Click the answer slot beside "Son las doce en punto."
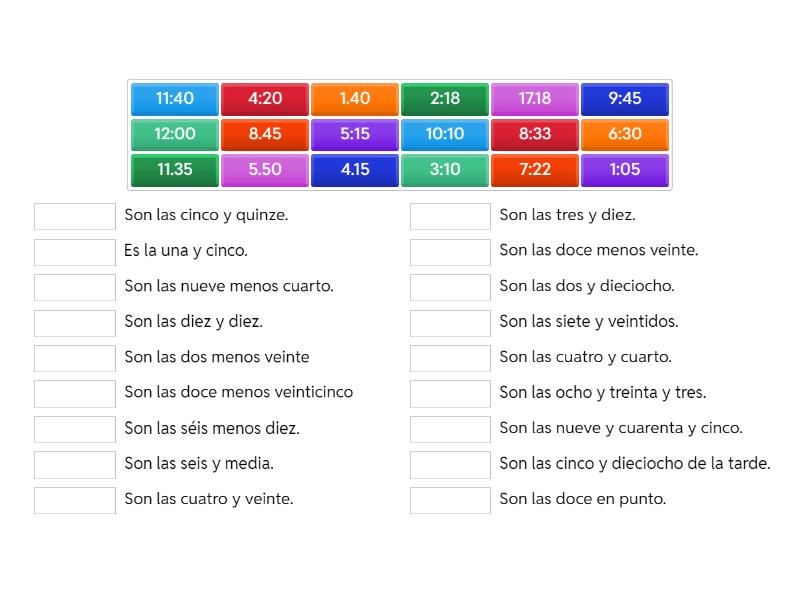This screenshot has width=800, height=600. (x=449, y=498)
